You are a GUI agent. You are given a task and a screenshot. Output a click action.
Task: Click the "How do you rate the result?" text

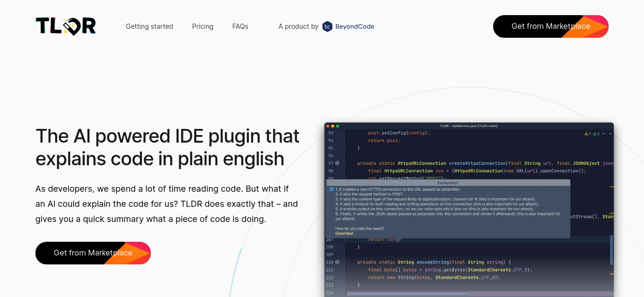(x=360, y=229)
